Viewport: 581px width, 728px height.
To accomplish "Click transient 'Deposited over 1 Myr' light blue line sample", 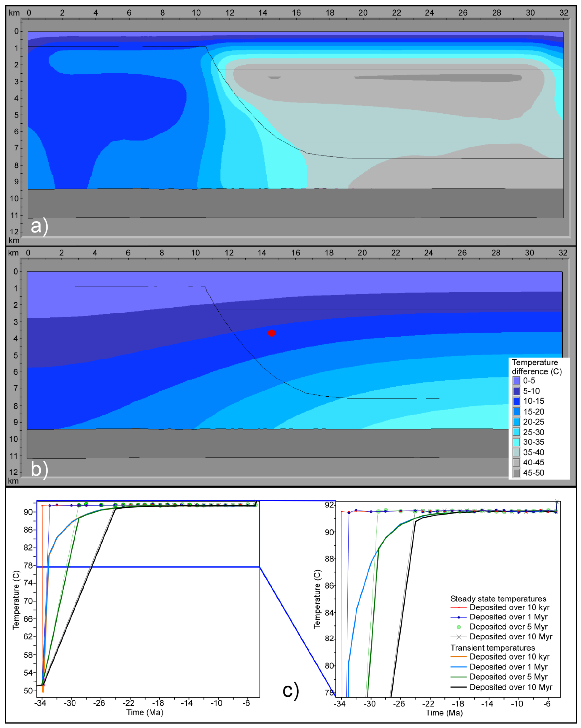I will point(459,667).
